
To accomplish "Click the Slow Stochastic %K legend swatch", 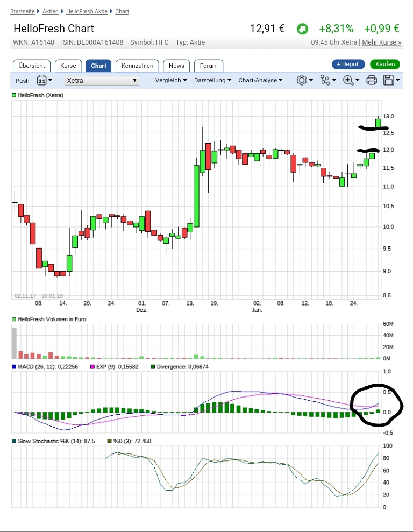I will tap(14, 441).
